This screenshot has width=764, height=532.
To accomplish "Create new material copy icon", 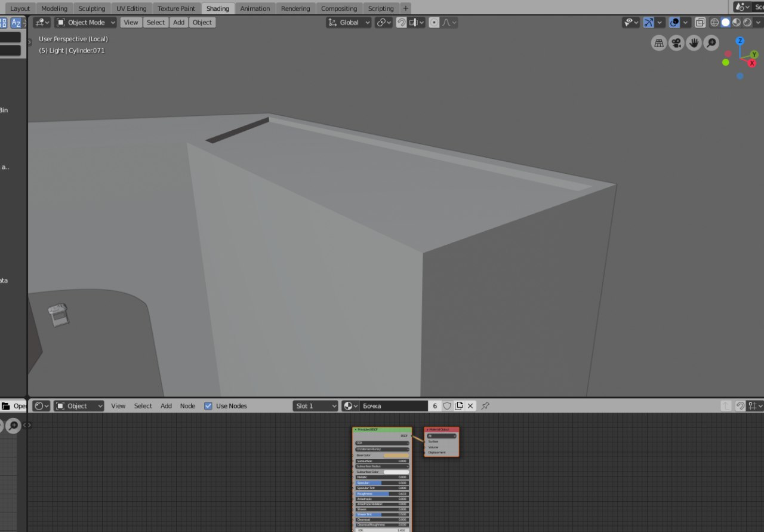I will pyautogui.click(x=458, y=406).
